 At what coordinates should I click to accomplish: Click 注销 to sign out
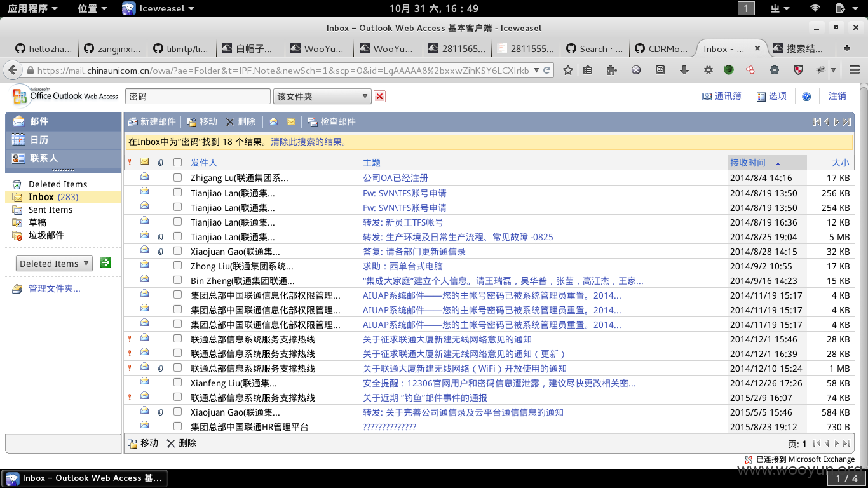837,96
